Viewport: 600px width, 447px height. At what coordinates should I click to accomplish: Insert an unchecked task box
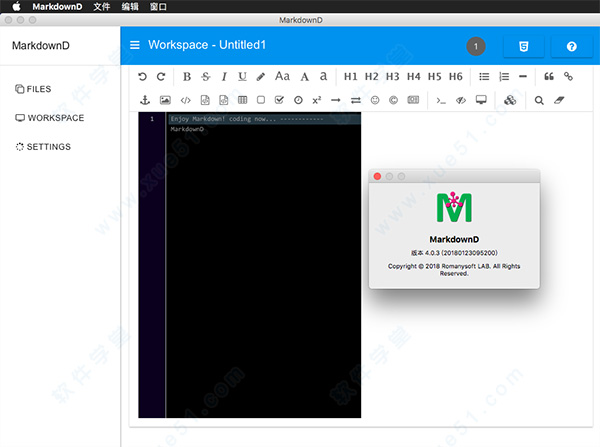tap(261, 100)
